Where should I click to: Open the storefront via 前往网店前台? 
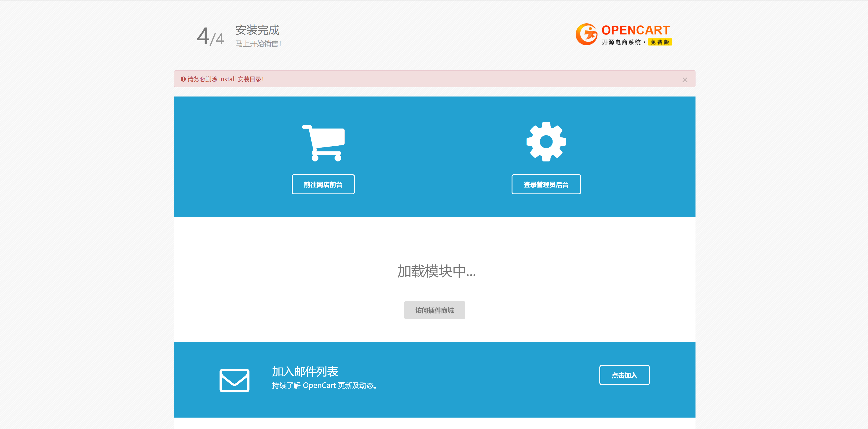[x=323, y=184]
